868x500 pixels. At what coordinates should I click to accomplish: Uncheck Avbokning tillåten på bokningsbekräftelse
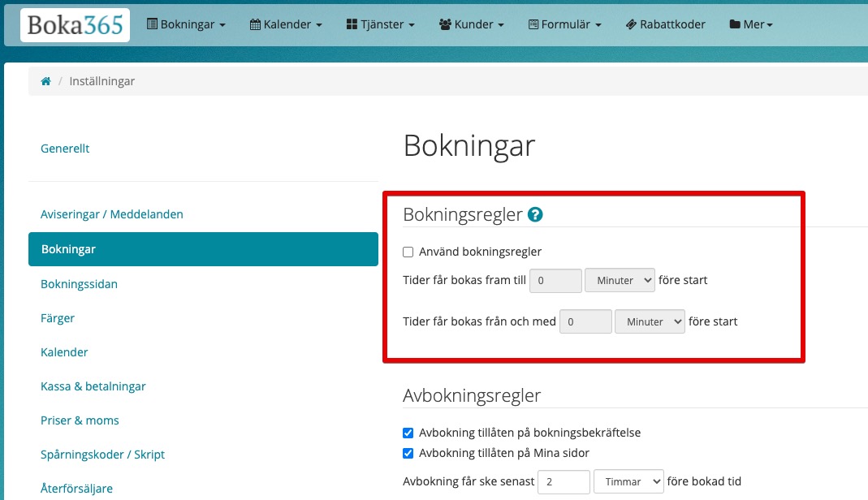(408, 433)
